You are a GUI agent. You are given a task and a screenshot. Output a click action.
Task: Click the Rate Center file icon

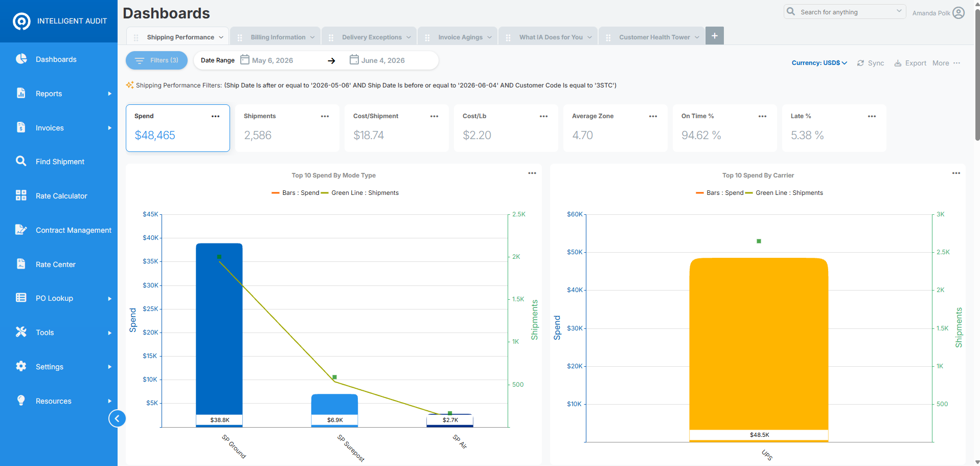point(21,264)
